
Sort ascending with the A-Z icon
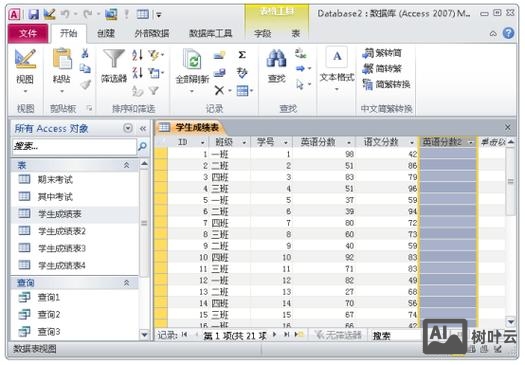click(137, 55)
